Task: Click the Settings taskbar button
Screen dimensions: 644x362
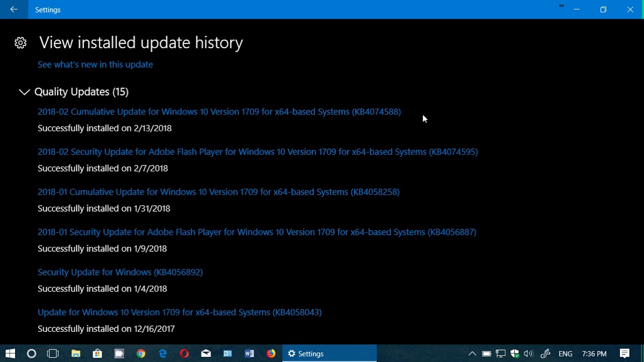Action: 330,353
